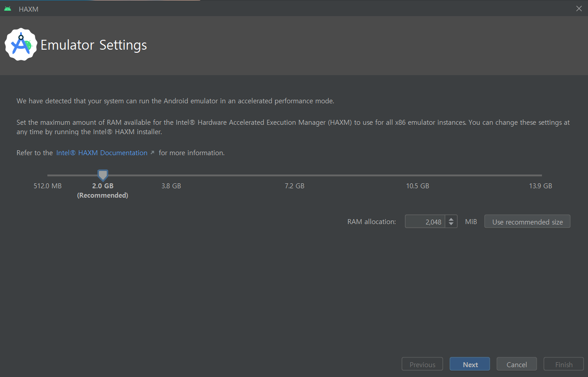Select the 10.5 GB slider label
Screen dimensions: 588x377
(418, 186)
